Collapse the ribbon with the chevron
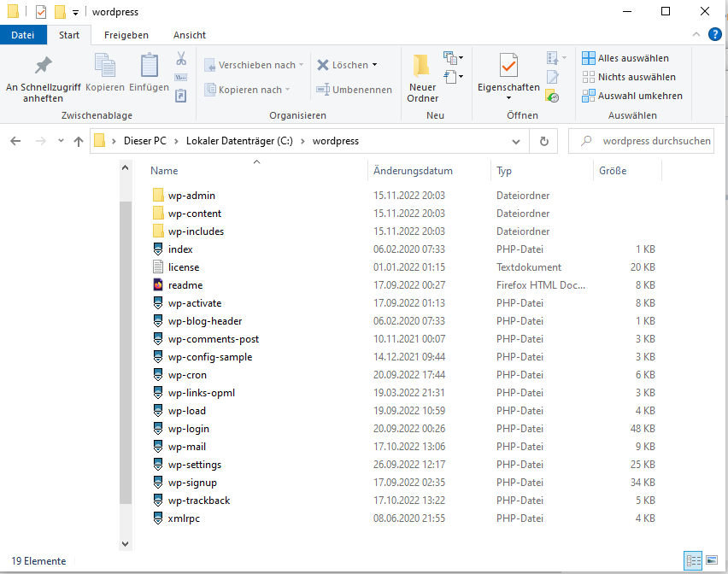728x574 pixels. point(696,34)
